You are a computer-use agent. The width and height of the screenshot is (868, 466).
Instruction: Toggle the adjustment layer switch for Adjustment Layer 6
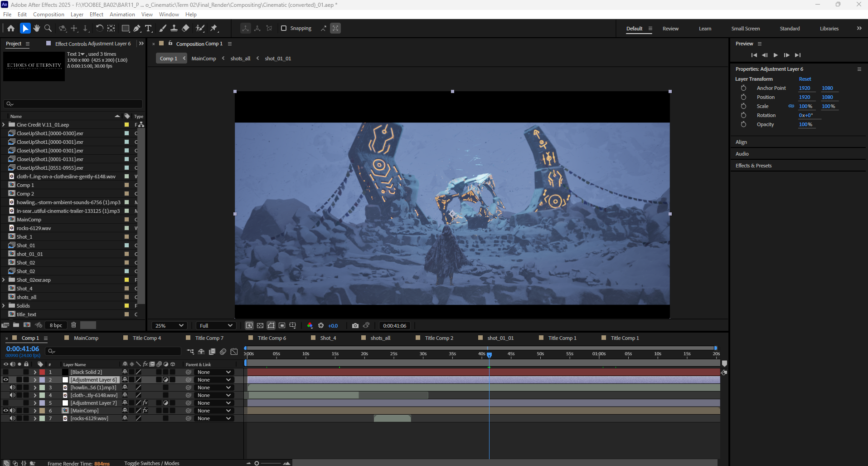(x=165, y=380)
